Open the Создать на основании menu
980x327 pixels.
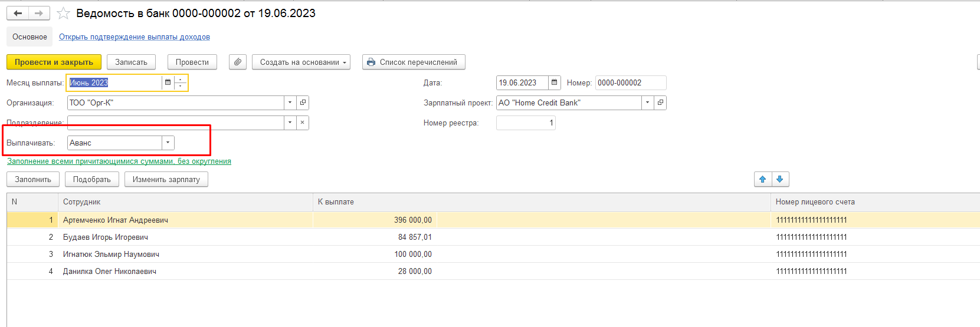[x=301, y=62]
